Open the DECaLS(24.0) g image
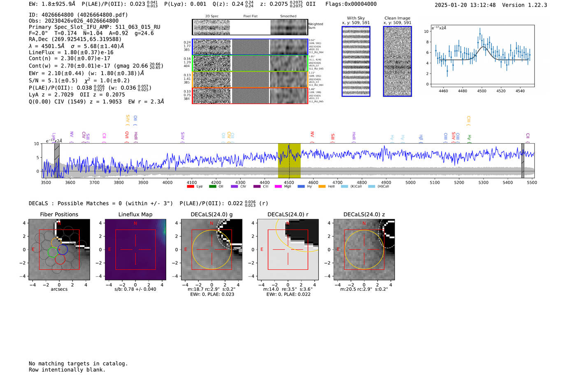Image resolution: width=576 pixels, height=392 pixels. pos(212,249)
